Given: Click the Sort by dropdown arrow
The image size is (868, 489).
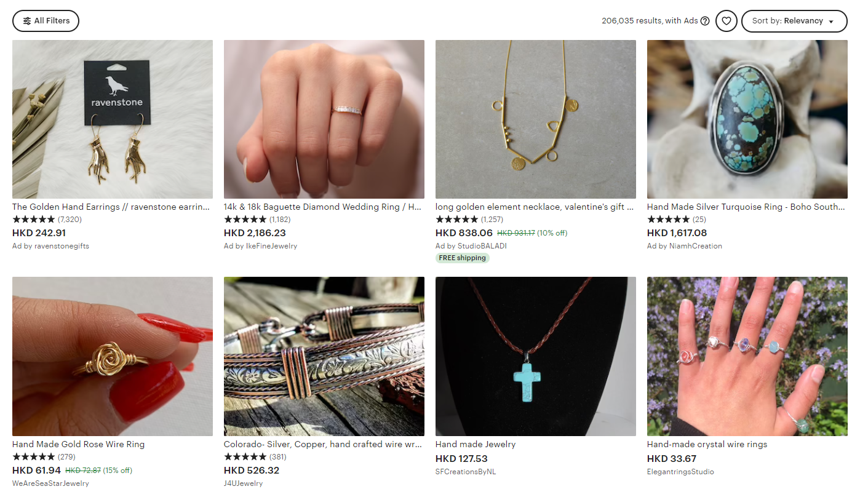Looking at the screenshot, I should pos(831,22).
